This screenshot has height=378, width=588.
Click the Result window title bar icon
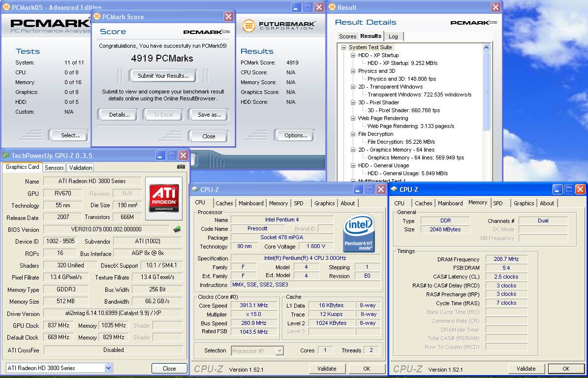(x=332, y=7)
